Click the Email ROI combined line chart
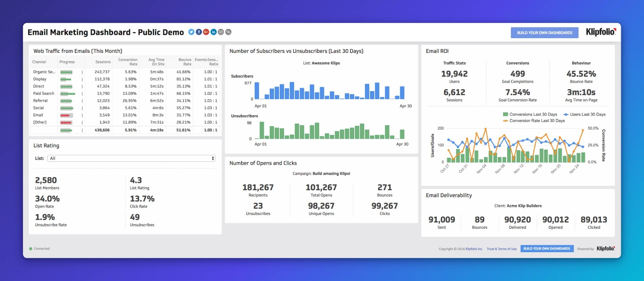 click(516, 146)
